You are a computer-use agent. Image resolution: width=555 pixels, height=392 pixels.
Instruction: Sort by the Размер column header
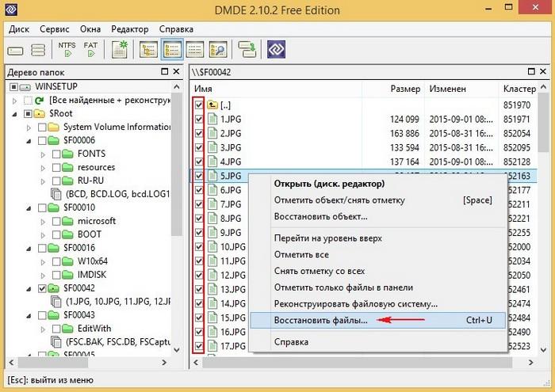393,89
